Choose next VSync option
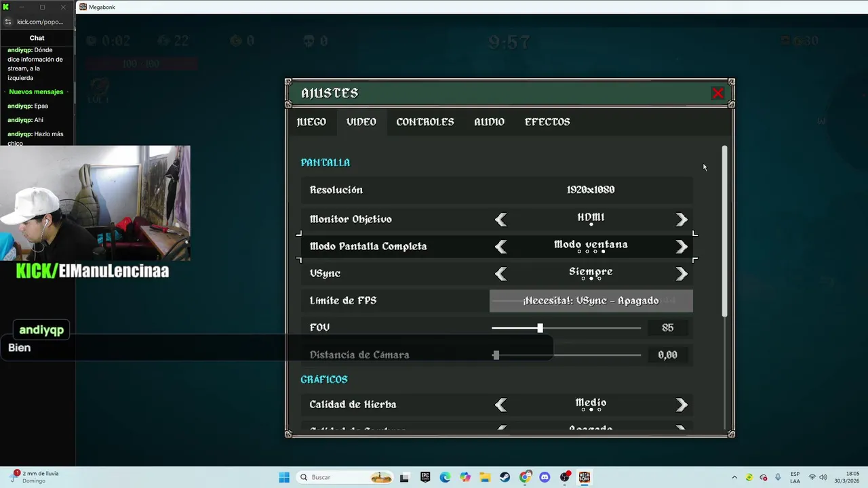 coord(682,274)
